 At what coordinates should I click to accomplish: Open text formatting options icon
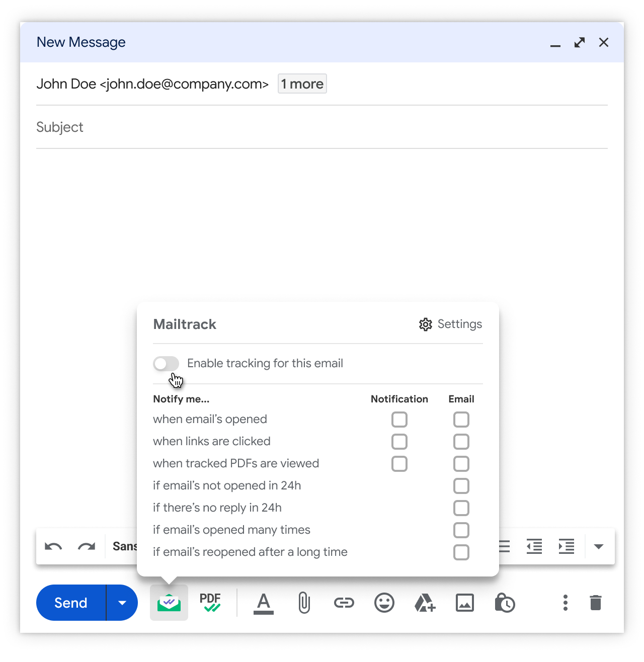pyautogui.click(x=264, y=603)
